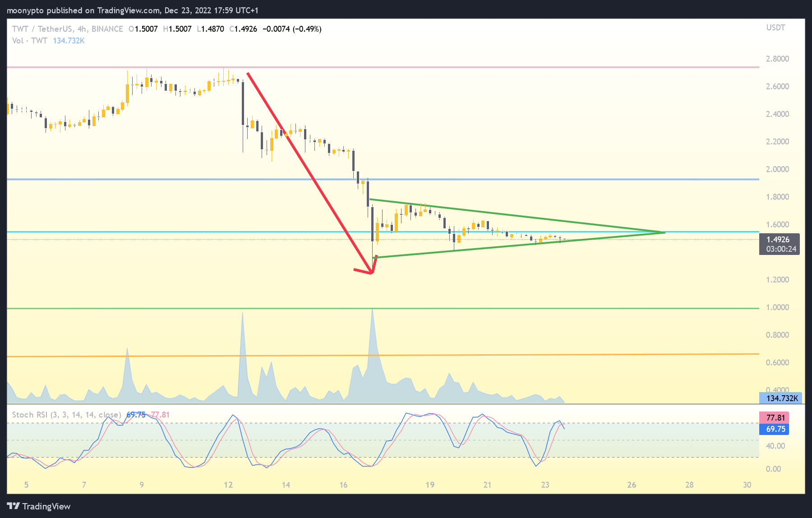
Task: Click the blue Stoch RSI value tag 69.75
Action: pos(774,429)
